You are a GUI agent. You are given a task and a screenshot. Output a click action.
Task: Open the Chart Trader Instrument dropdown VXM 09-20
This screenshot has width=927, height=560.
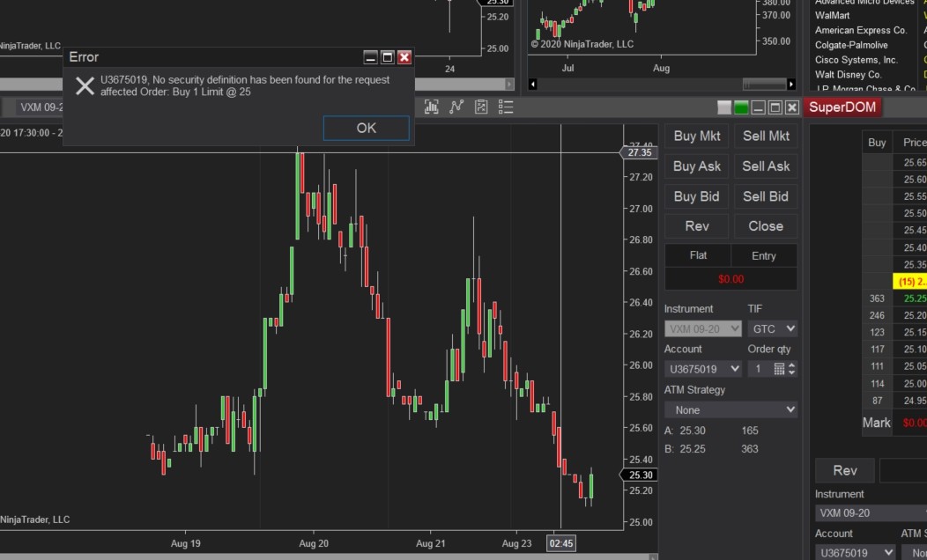tap(703, 329)
